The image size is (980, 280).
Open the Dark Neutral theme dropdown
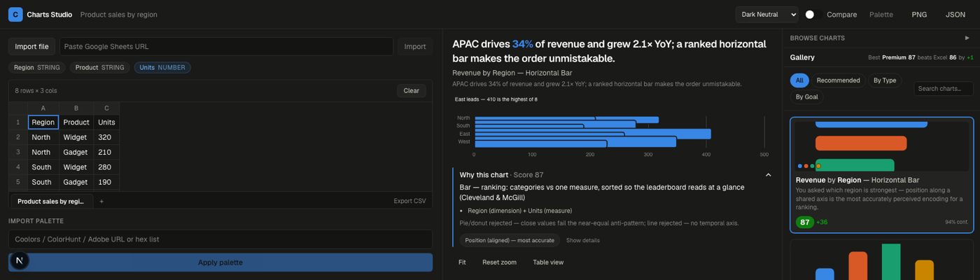[x=766, y=14]
